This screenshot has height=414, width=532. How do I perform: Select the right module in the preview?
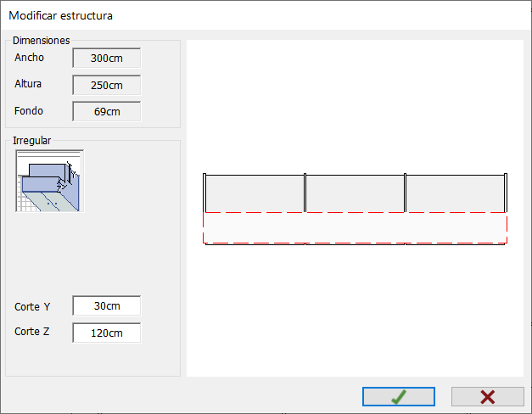(x=456, y=193)
